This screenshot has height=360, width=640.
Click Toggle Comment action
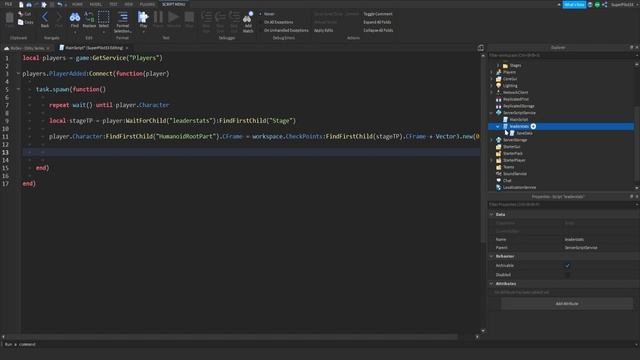[378, 14]
